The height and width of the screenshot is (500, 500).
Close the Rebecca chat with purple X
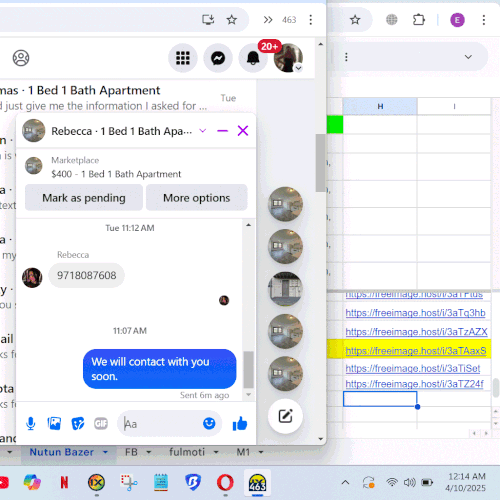[x=243, y=131]
